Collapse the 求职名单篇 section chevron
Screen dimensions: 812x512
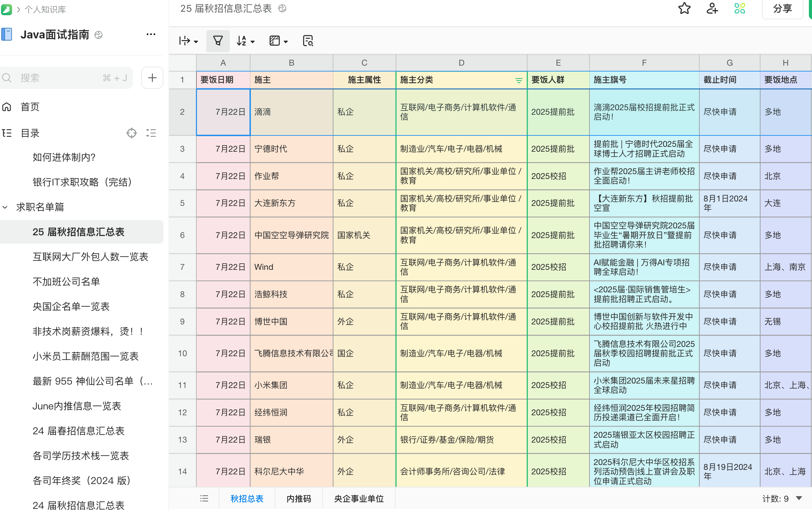[x=5, y=207]
